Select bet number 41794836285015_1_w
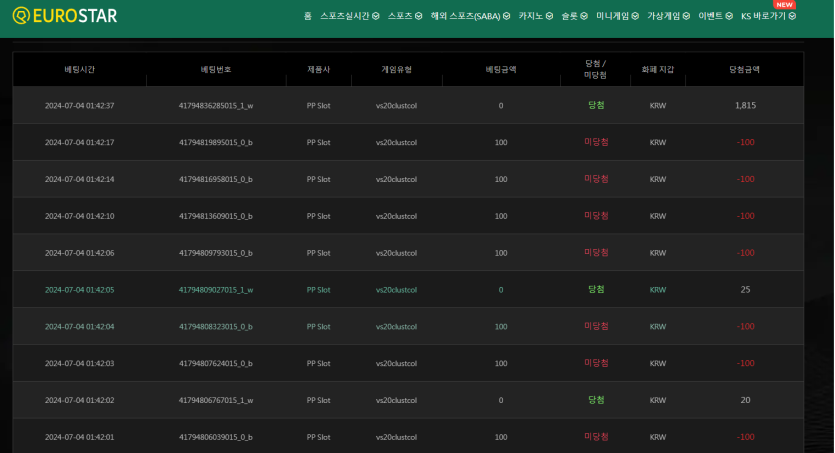This screenshot has width=835, height=453. coord(216,105)
